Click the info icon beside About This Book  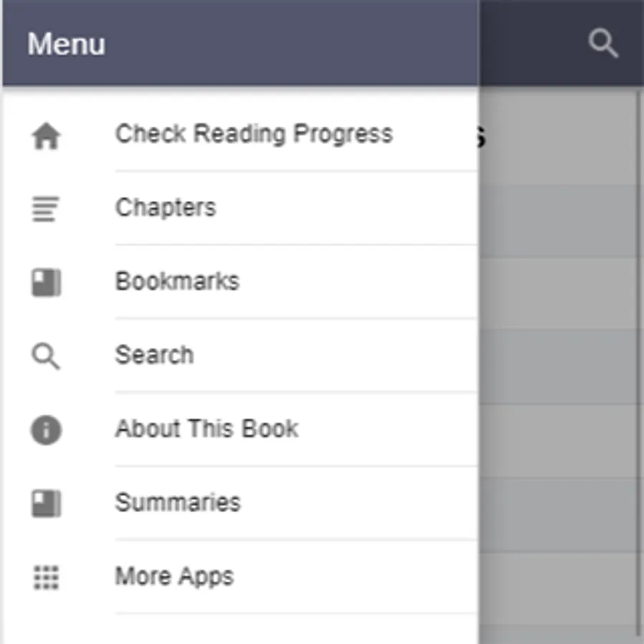click(47, 430)
